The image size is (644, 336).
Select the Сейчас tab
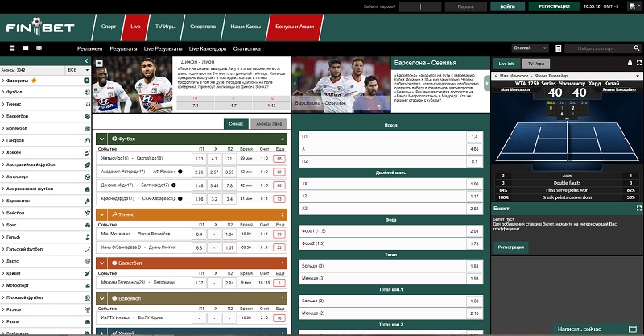coord(236,124)
